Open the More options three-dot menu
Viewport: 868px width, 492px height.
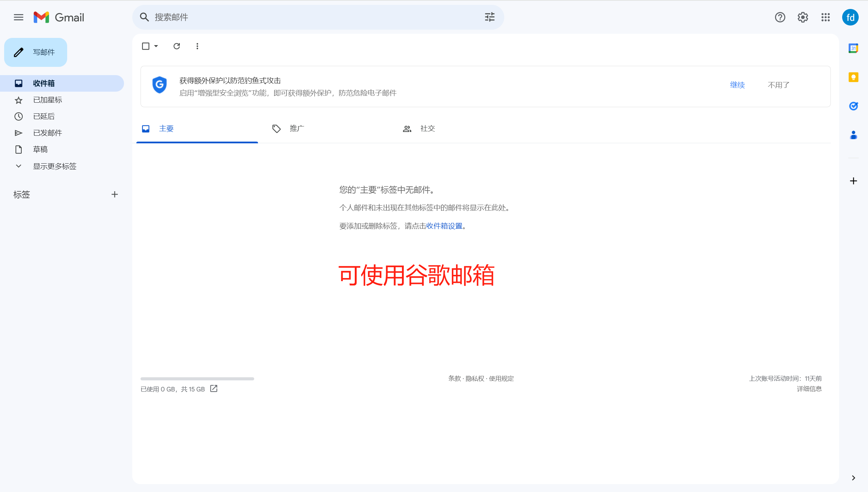[x=197, y=46]
